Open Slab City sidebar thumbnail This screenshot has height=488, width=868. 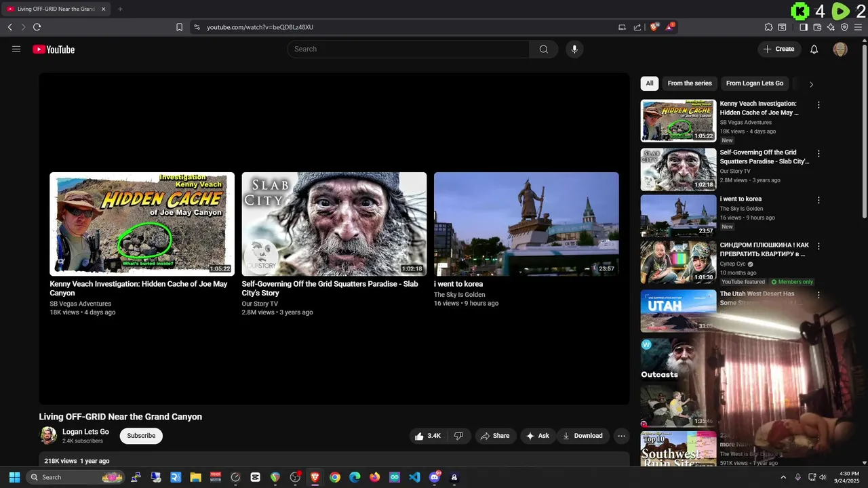[678, 169]
